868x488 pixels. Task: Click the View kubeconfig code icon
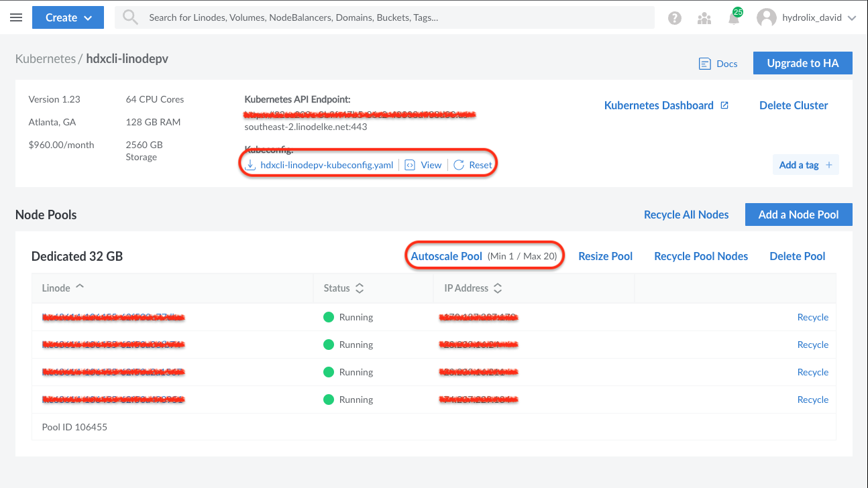[x=410, y=165]
